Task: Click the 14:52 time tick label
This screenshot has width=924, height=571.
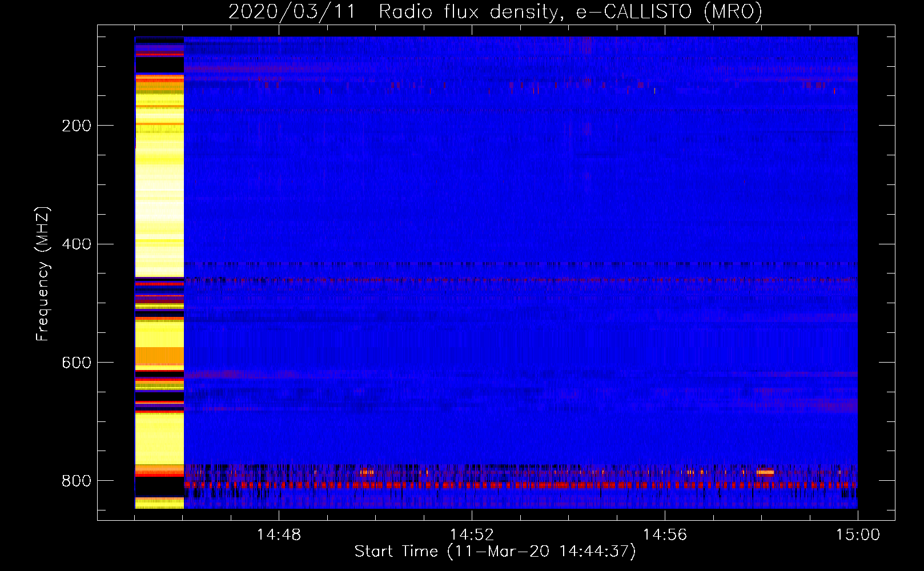Action: pos(472,535)
